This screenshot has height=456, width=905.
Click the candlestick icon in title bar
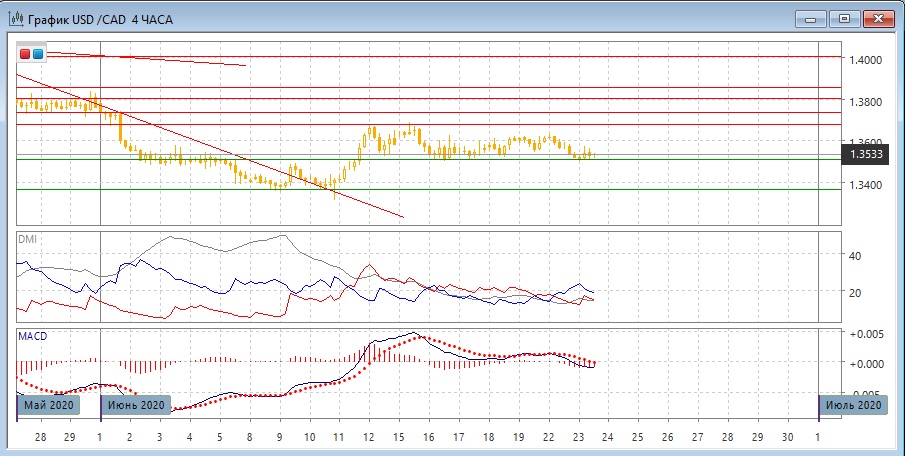(16, 19)
